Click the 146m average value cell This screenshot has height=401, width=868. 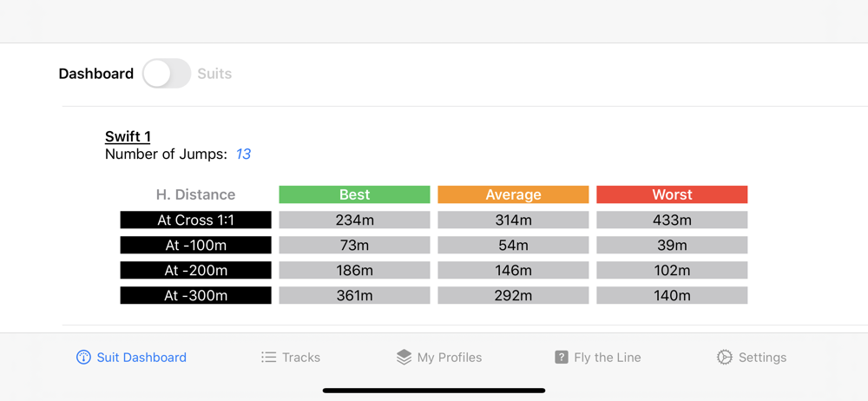(513, 270)
